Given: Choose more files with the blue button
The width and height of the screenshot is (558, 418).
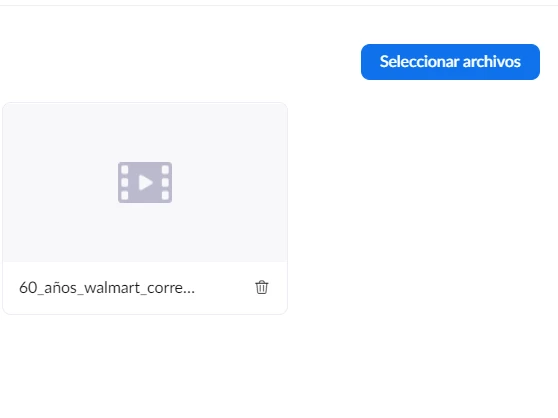Looking at the screenshot, I should [450, 62].
